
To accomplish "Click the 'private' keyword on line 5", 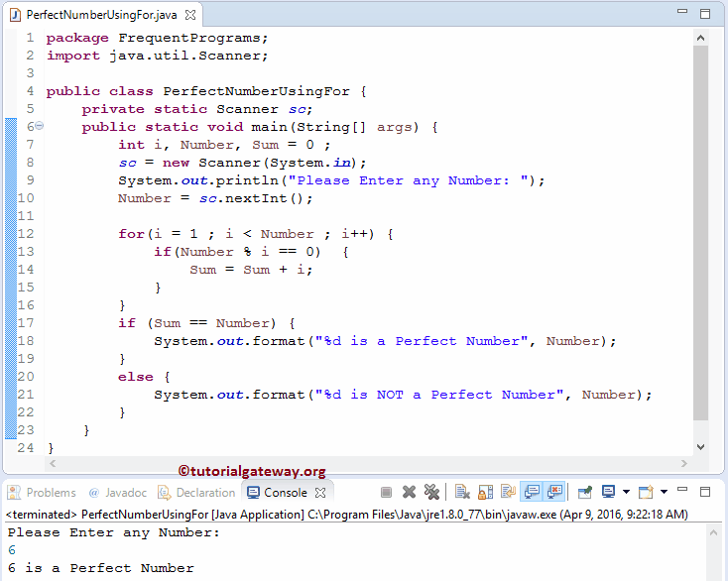I will click(x=113, y=109).
